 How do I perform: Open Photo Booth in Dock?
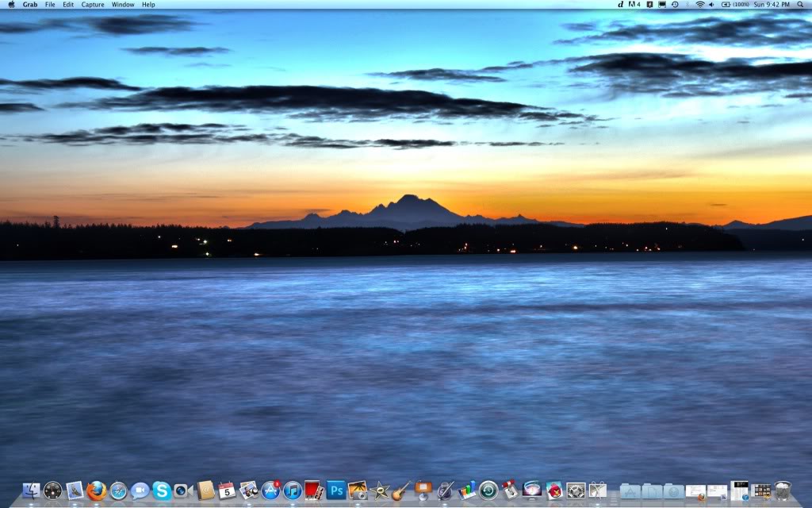[314, 490]
